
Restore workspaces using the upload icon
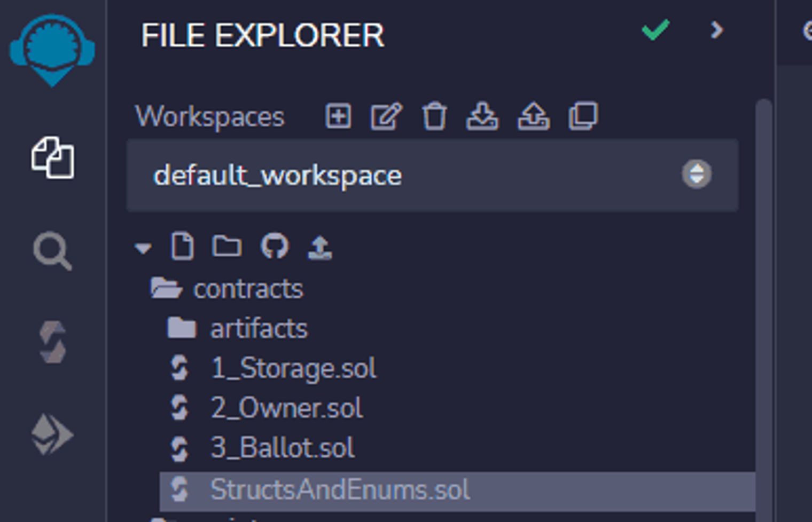(x=533, y=116)
